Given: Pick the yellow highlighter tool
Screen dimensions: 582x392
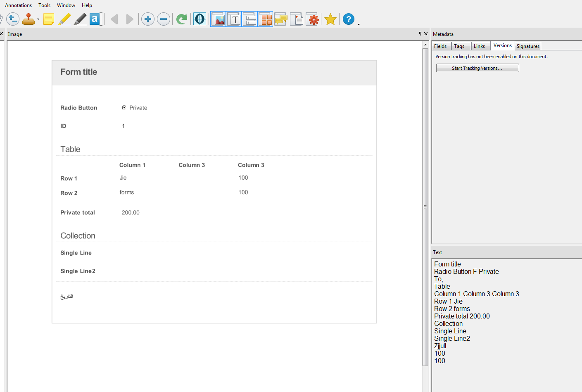Looking at the screenshot, I should point(64,19).
